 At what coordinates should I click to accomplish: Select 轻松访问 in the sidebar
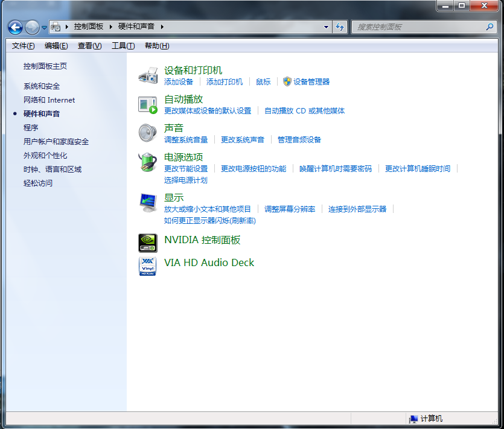pyautogui.click(x=37, y=183)
